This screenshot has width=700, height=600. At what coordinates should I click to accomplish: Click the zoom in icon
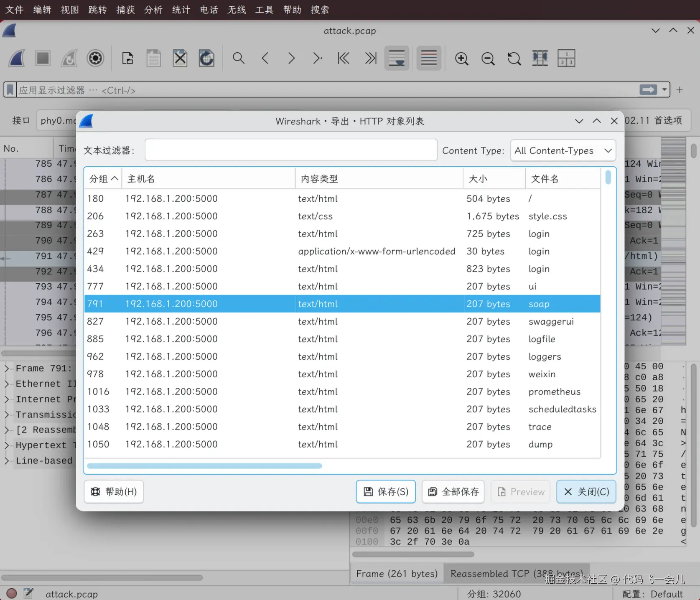[462, 58]
